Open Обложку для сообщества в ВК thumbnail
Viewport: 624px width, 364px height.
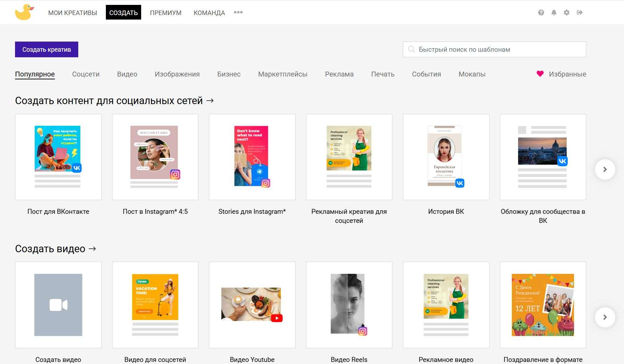click(x=543, y=157)
